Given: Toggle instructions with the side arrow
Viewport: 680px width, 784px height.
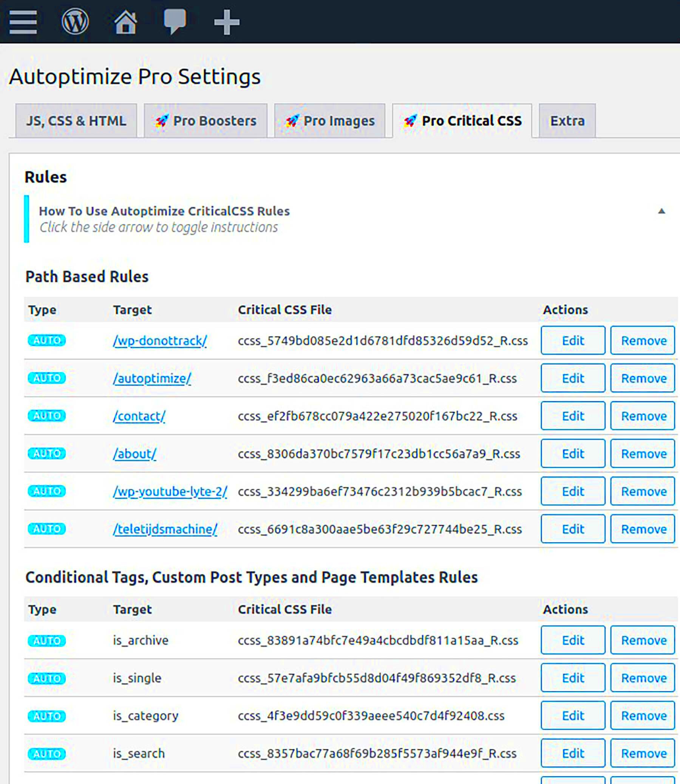Looking at the screenshot, I should click(661, 211).
